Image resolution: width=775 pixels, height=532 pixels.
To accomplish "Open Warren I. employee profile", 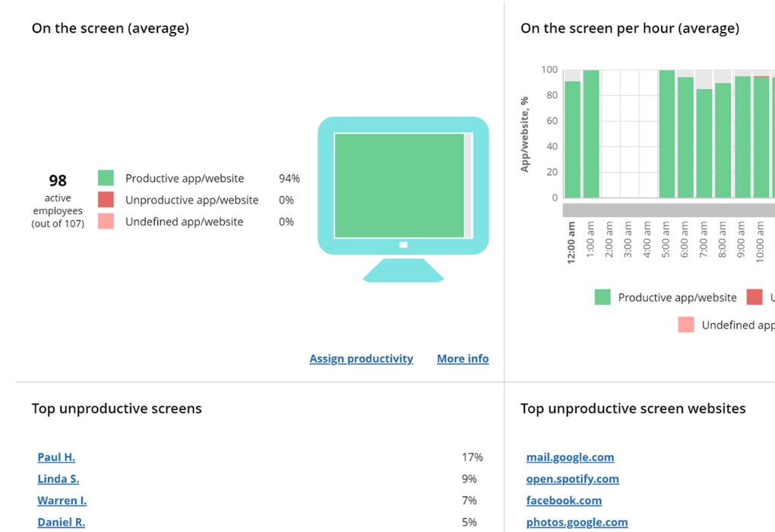I will click(62, 501).
